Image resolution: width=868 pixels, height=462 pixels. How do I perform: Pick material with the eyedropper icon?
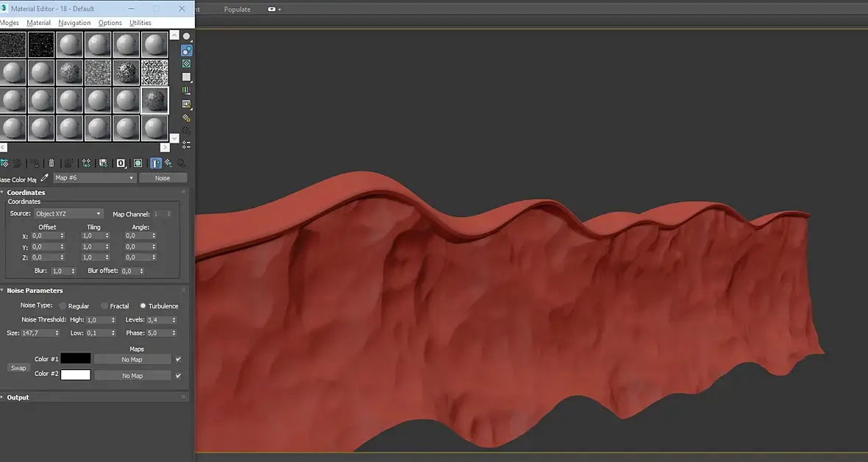[44, 178]
